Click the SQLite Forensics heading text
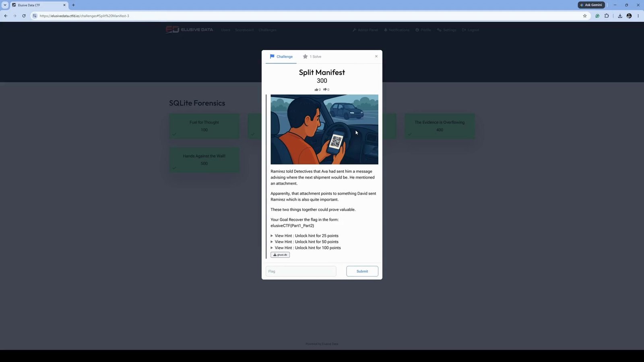 click(x=197, y=103)
